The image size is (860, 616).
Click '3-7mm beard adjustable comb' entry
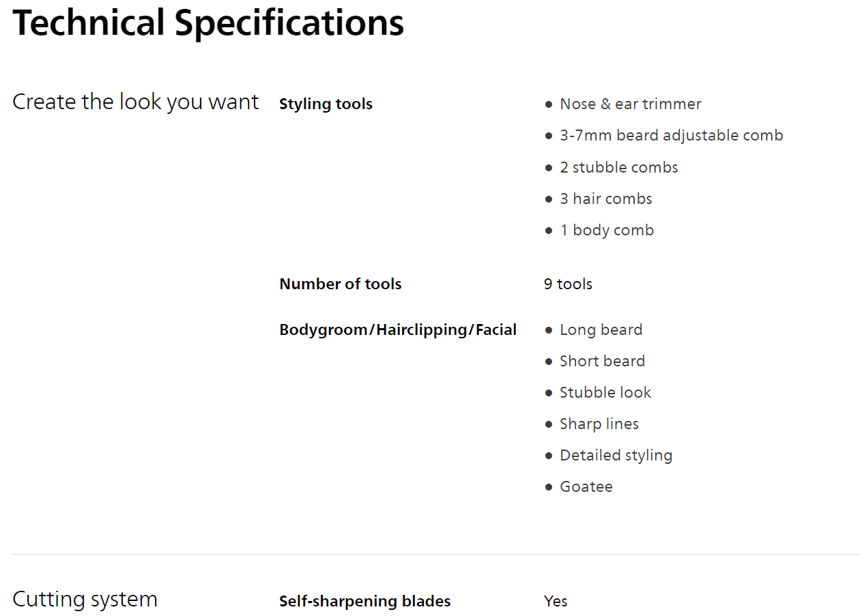point(671,136)
